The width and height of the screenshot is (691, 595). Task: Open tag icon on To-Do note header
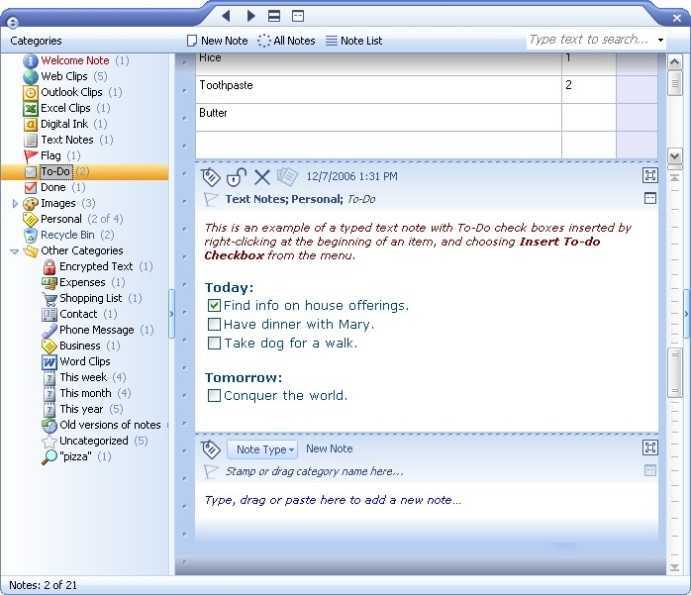coord(210,177)
